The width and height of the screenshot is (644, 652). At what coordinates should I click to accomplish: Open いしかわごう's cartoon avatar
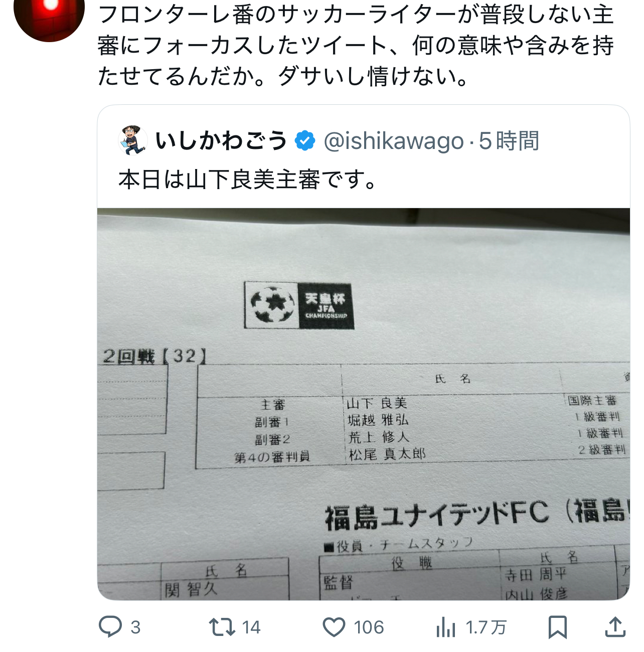(132, 140)
